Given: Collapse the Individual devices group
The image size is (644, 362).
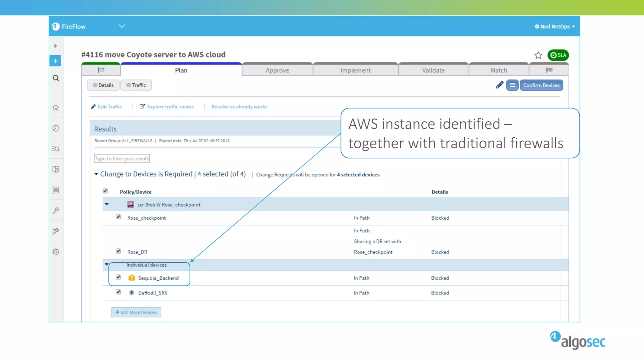Looking at the screenshot, I should 107,264.
